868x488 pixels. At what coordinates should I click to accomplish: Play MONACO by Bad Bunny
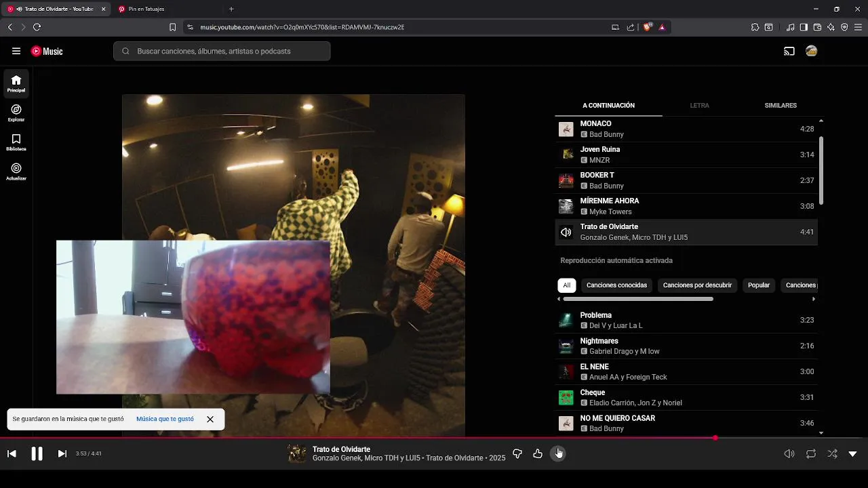pyautogui.click(x=686, y=129)
